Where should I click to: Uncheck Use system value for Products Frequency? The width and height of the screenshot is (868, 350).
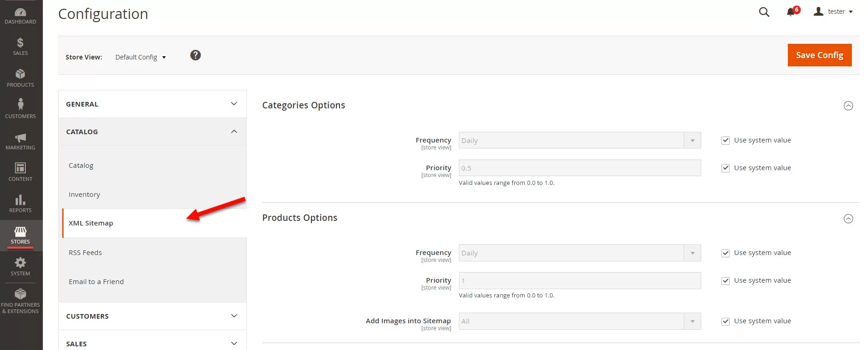click(x=726, y=253)
